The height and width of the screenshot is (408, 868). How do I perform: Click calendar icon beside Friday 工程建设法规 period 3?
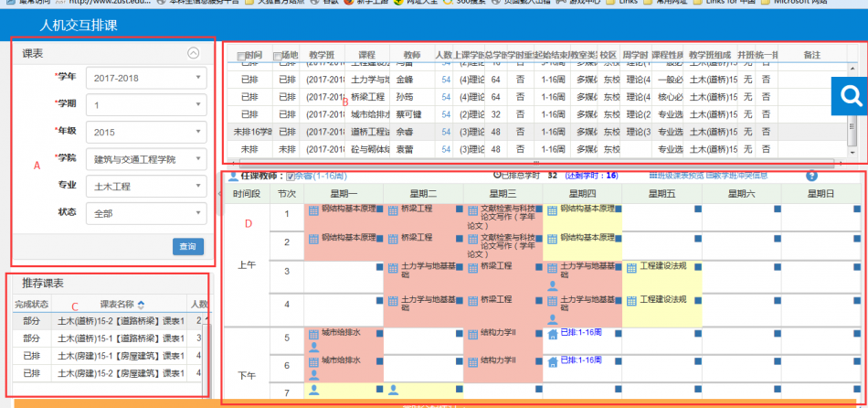[630, 268]
